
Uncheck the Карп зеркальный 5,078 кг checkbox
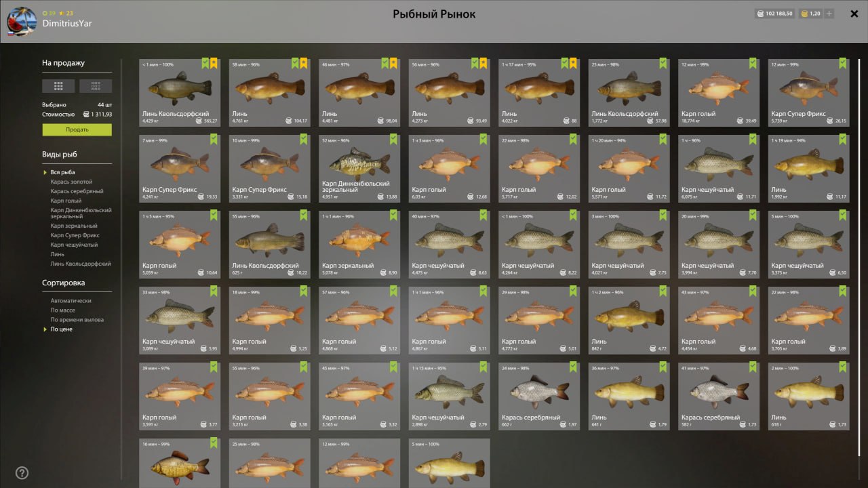(x=394, y=215)
